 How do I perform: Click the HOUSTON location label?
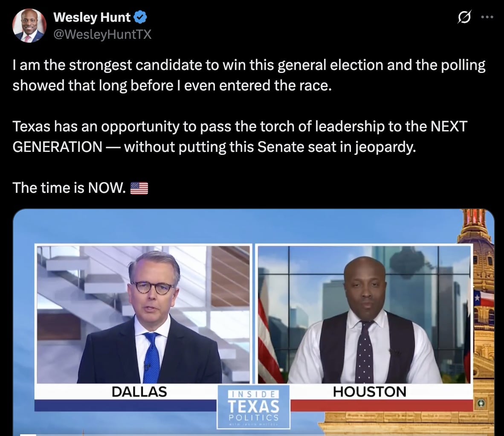click(370, 392)
